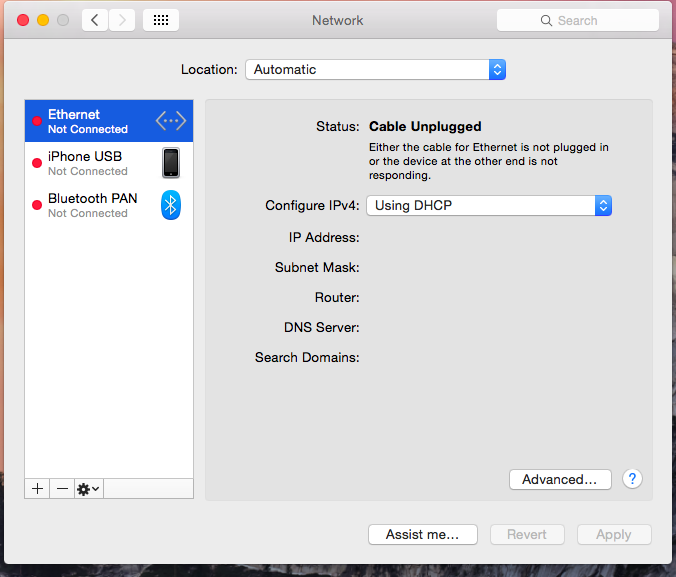Click the Router label
This screenshot has width=676, height=577.
337,298
